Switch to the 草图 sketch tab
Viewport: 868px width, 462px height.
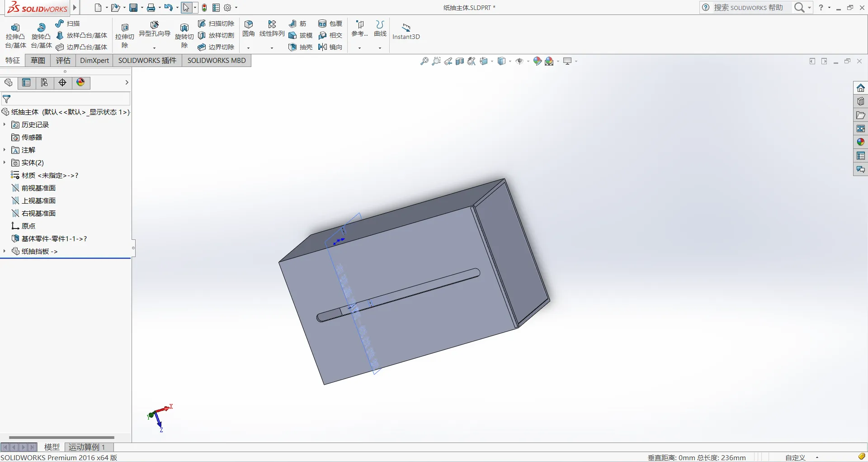click(38, 61)
